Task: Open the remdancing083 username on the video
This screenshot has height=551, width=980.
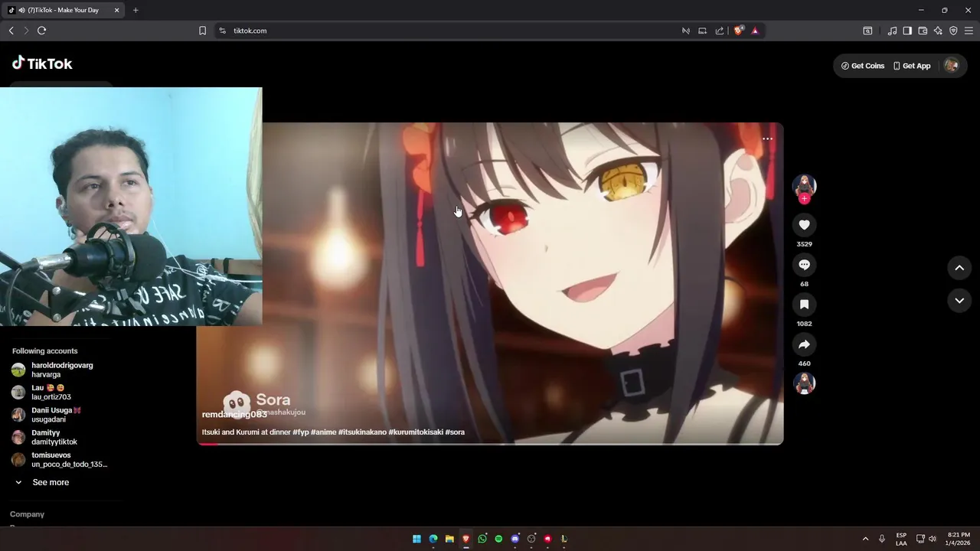Action: tap(234, 415)
